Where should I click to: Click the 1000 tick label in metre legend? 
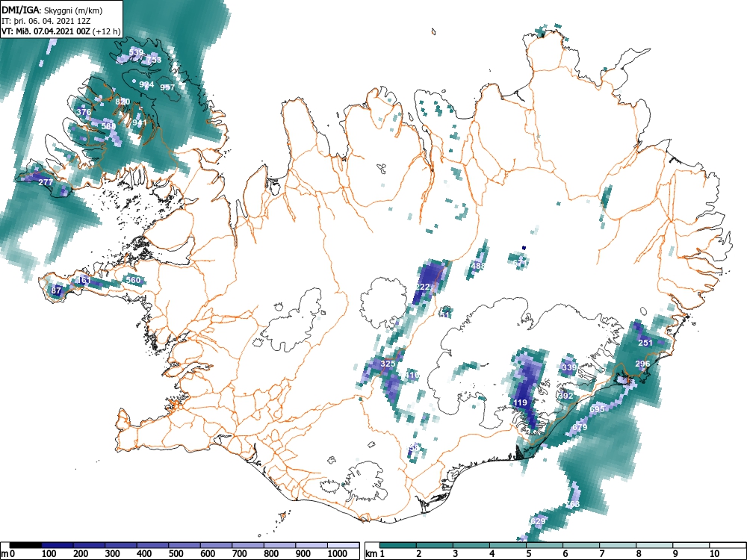pos(337,554)
